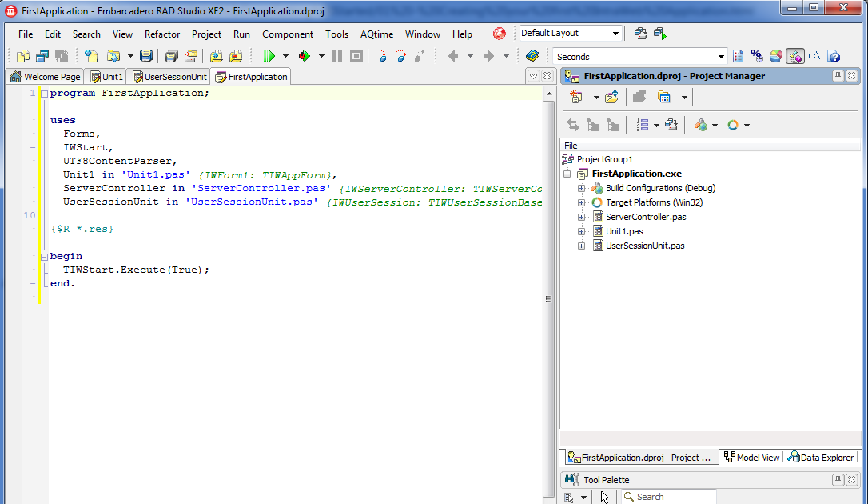Collapse the program code block fold marker

pos(44,94)
